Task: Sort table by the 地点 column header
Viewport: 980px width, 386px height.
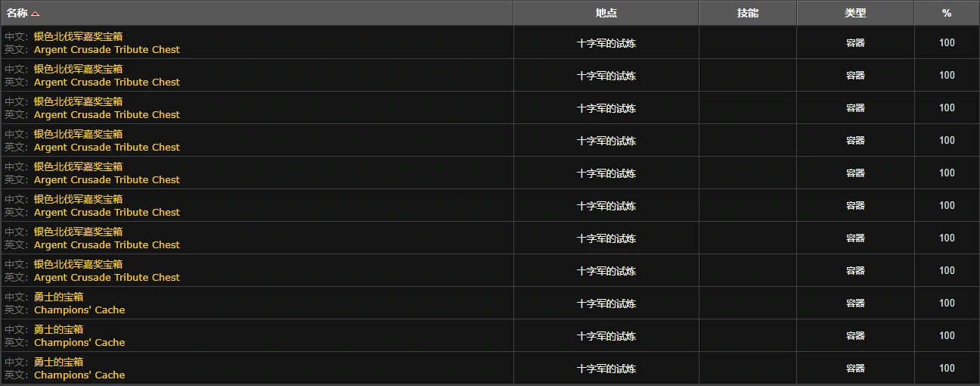Action: pyautogui.click(x=606, y=14)
